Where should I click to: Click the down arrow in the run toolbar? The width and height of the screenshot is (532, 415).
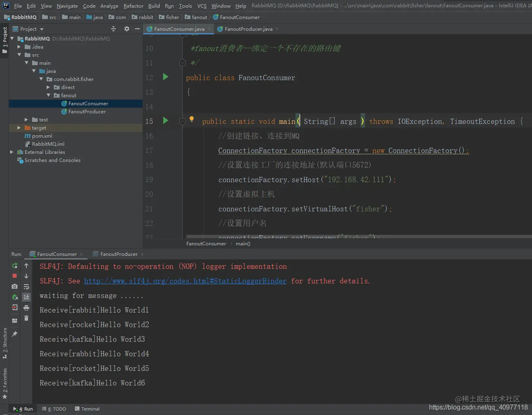[x=26, y=276]
